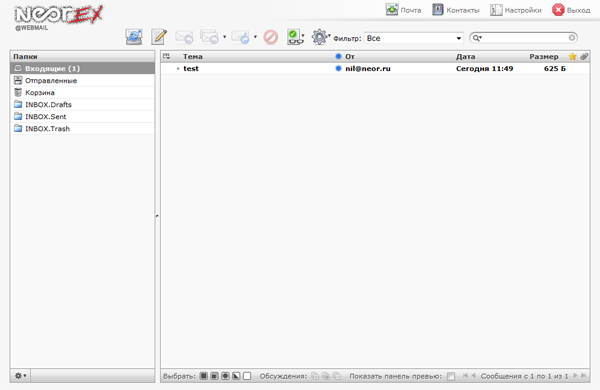Go to first page of messages

pyautogui.click(x=465, y=375)
